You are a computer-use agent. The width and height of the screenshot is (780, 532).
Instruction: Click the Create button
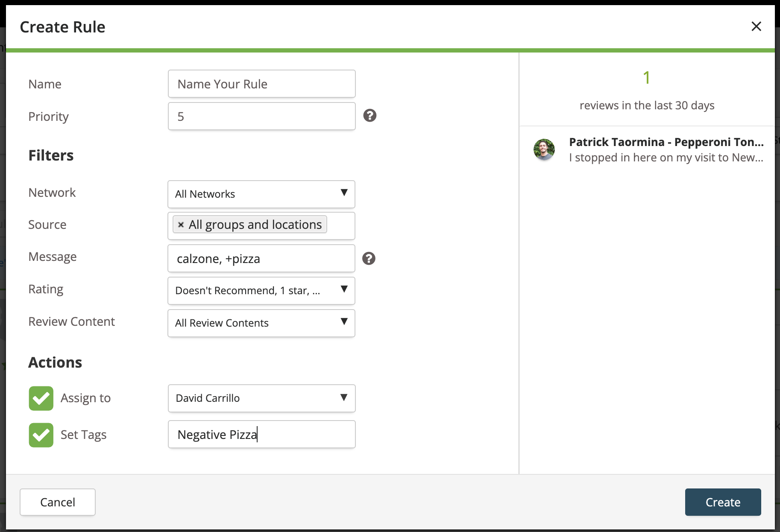(723, 502)
